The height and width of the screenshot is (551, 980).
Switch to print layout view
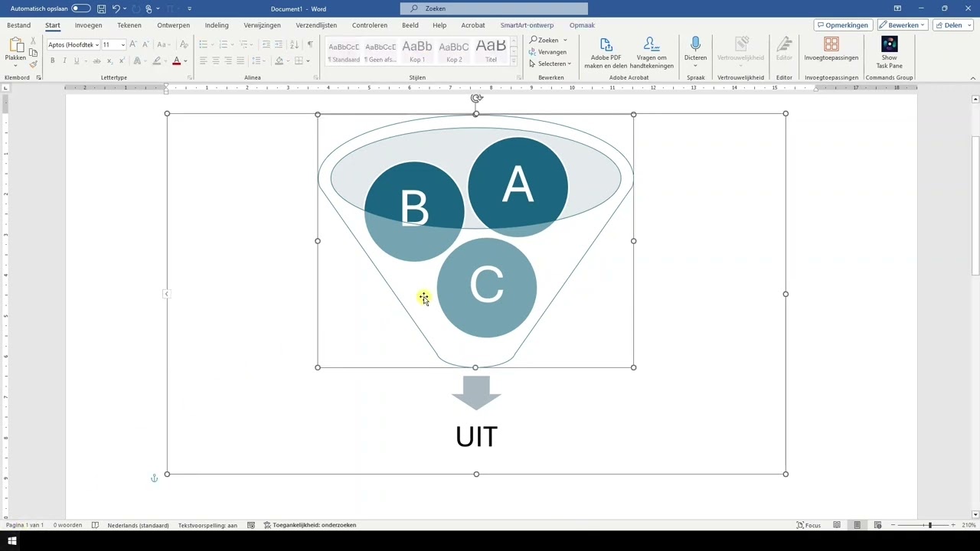857,525
